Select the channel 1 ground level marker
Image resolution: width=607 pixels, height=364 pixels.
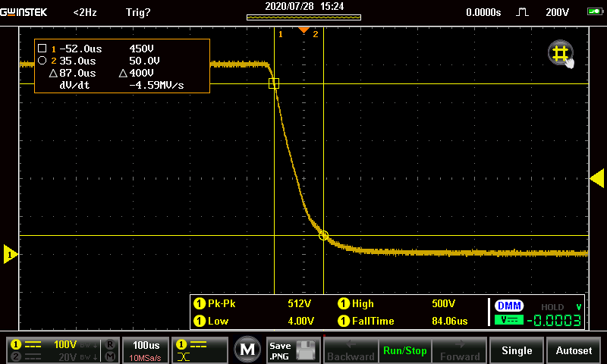point(10,254)
